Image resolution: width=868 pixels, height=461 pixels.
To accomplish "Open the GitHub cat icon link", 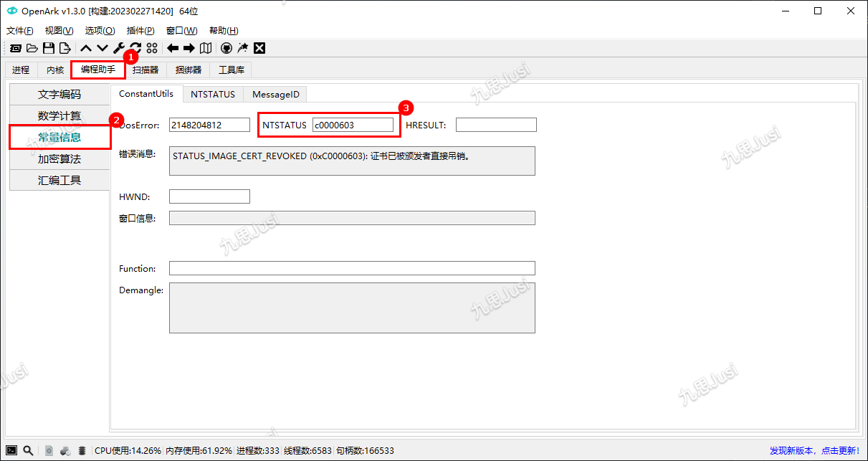I will pos(226,48).
